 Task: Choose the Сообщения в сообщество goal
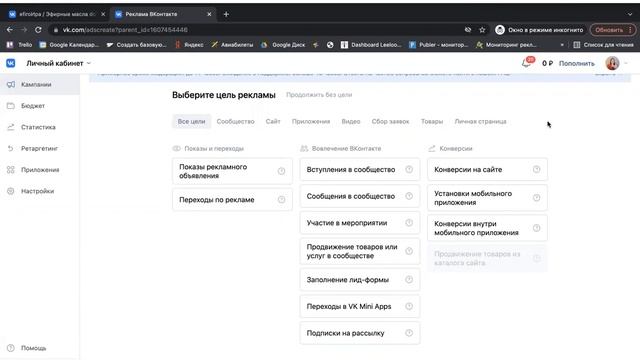[x=360, y=196]
